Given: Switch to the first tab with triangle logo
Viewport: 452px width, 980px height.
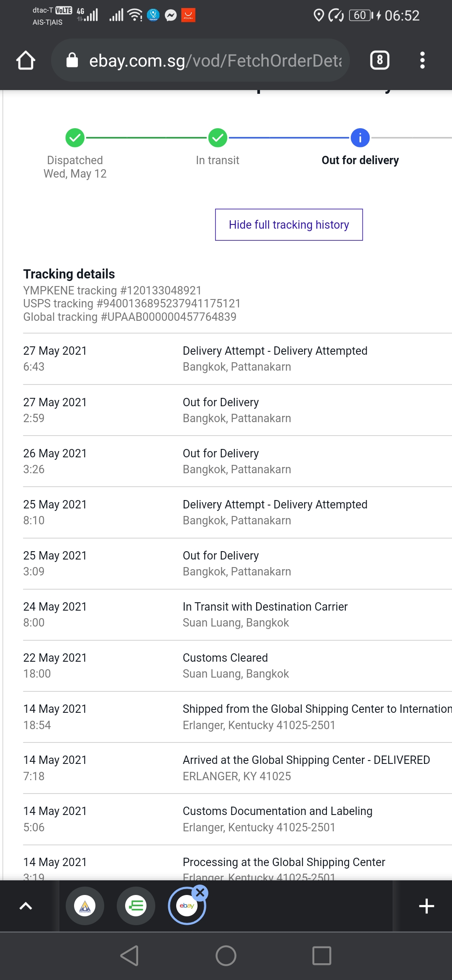Looking at the screenshot, I should pos(85,906).
